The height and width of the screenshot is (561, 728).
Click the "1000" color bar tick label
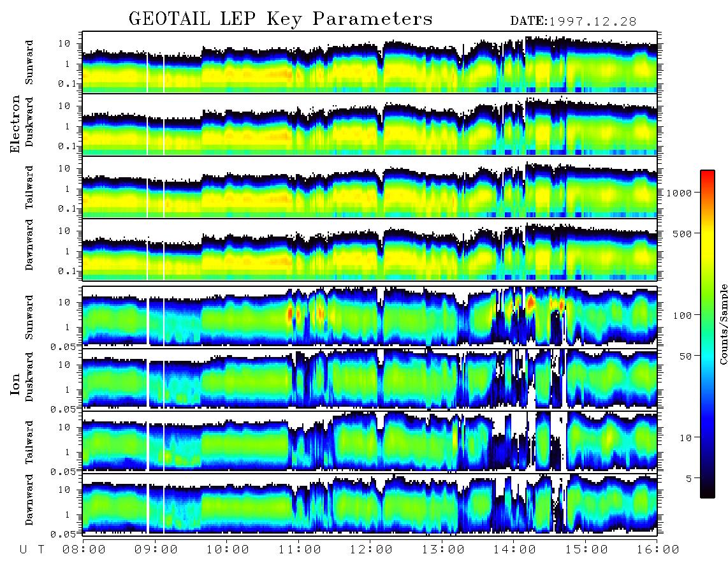(x=679, y=193)
